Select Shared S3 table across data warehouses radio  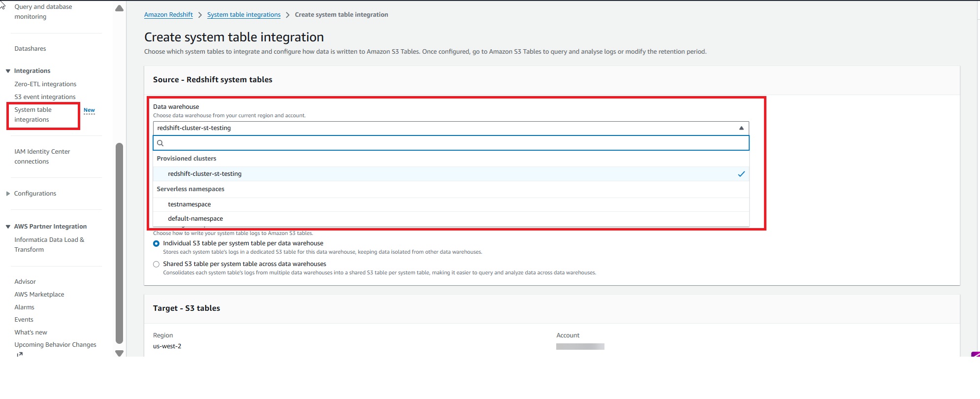[156, 264]
